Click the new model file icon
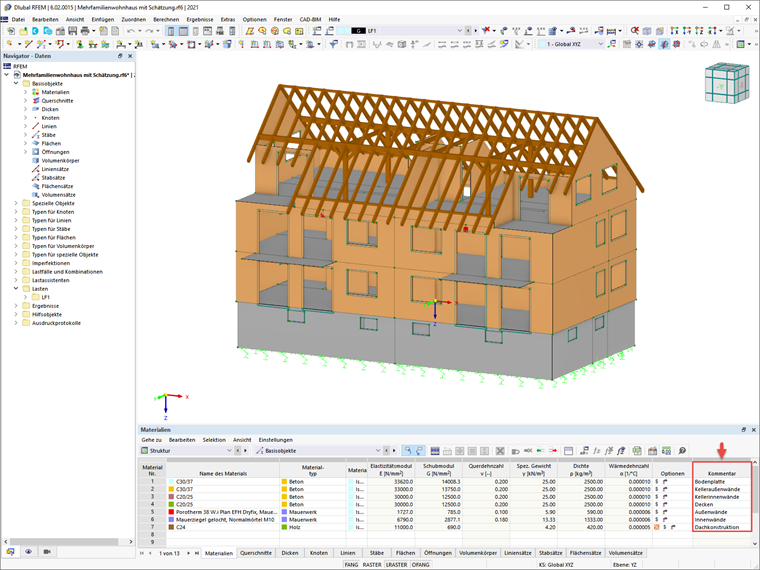 (11, 31)
